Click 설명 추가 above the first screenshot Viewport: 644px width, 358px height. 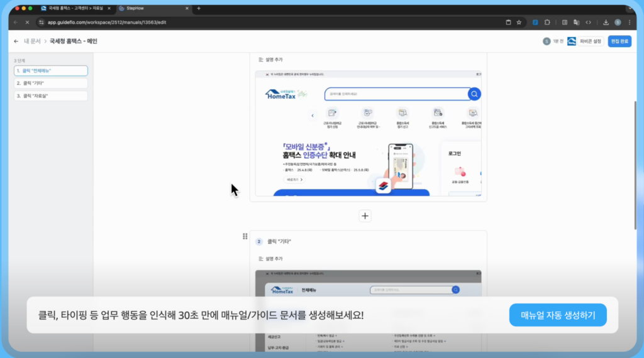(270, 60)
